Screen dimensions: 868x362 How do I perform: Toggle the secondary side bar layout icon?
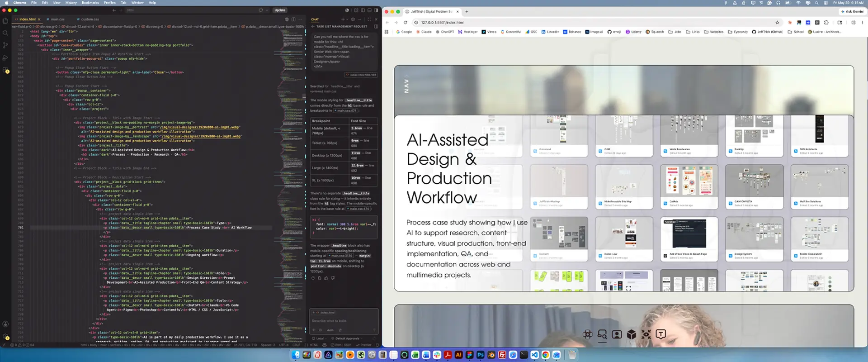[x=376, y=10]
